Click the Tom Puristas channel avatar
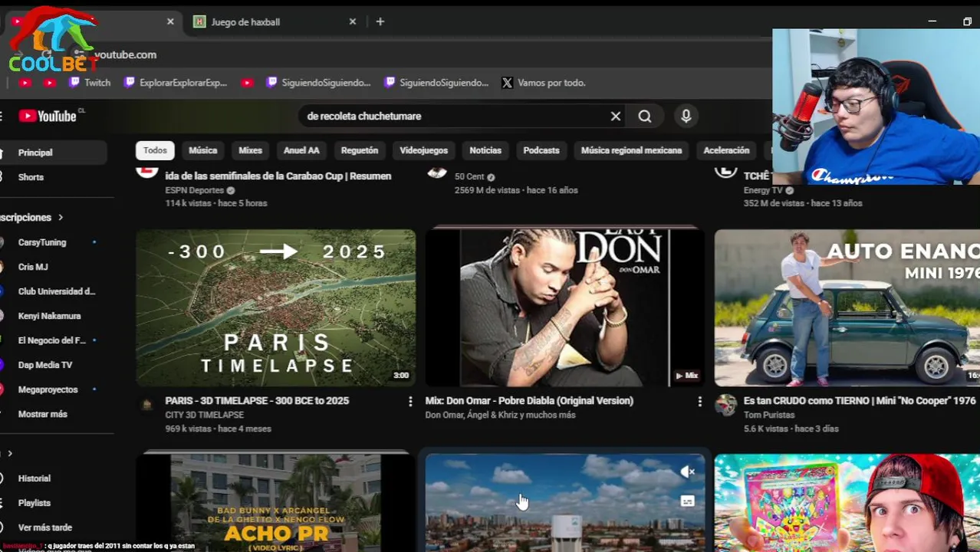Screen dimensions: 980x552 pyautogui.click(x=725, y=404)
